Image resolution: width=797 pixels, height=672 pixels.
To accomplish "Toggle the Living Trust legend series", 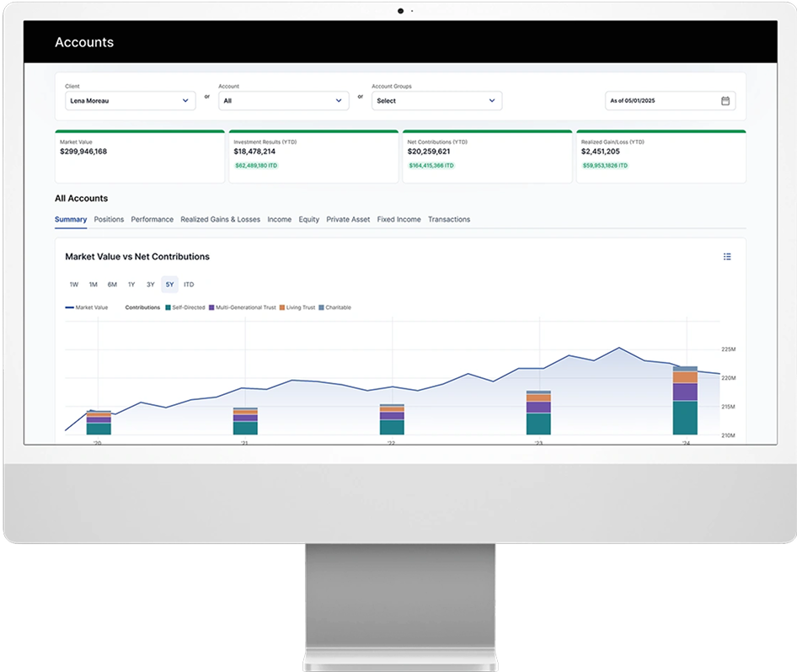I will (x=297, y=308).
